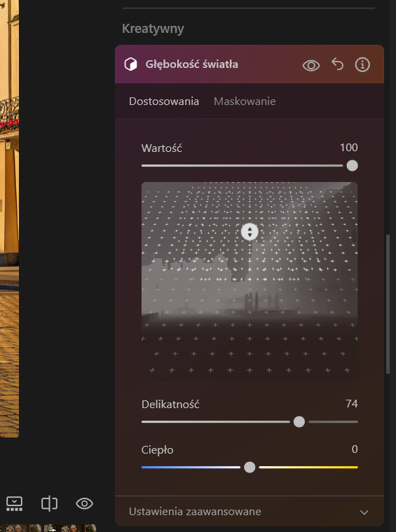Switch to the Maskowanie tab
Image resolution: width=396 pixels, height=532 pixels.
click(245, 101)
